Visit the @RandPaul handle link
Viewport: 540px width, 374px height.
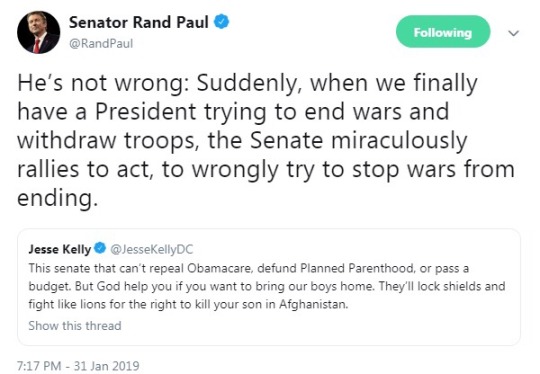pyautogui.click(x=101, y=44)
